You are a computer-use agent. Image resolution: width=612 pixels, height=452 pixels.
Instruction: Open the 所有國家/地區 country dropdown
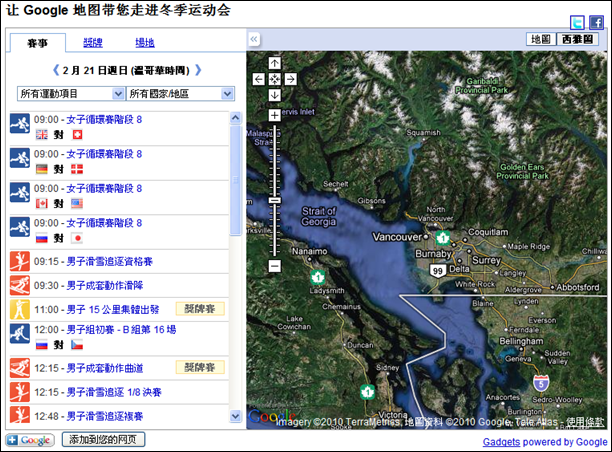pos(180,94)
